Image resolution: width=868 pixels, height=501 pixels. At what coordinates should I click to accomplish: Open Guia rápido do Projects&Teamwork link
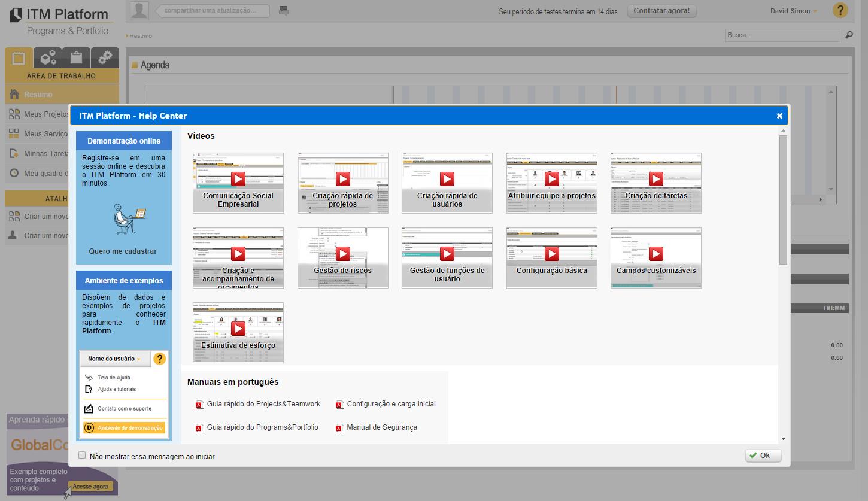[x=263, y=404]
